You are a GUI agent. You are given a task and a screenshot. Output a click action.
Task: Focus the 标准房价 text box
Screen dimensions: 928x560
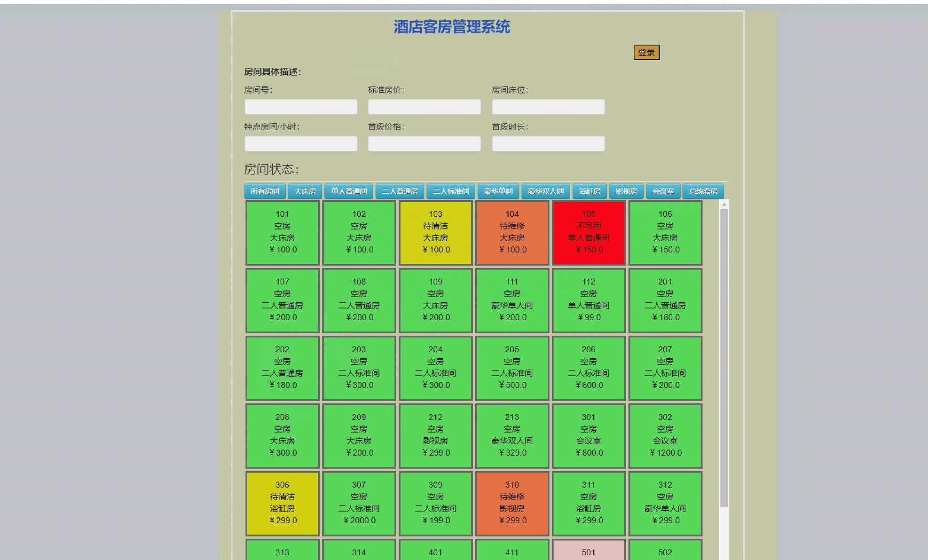pos(424,107)
